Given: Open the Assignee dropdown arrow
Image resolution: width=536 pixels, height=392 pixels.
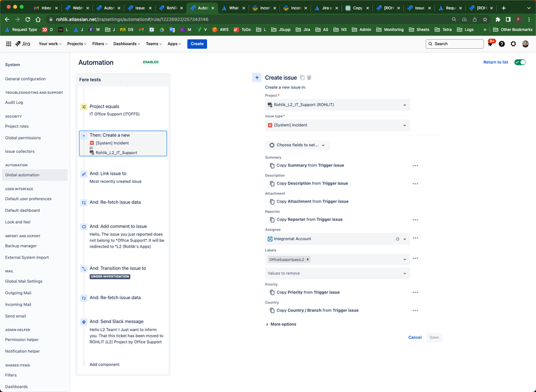Looking at the screenshot, I should pyautogui.click(x=405, y=239).
